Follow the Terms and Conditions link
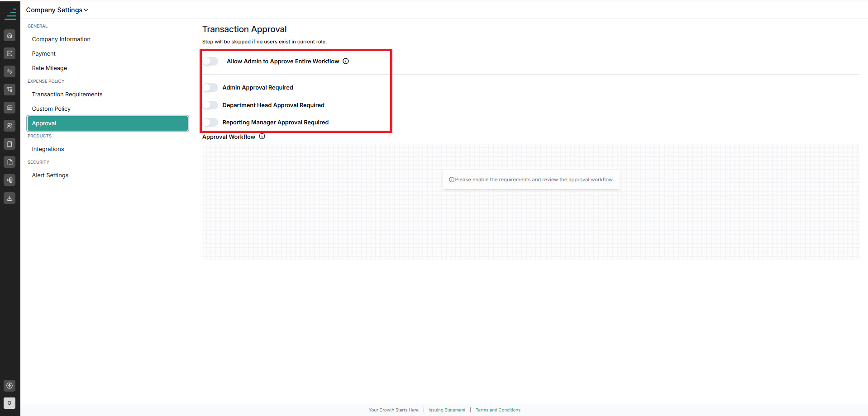 498,410
